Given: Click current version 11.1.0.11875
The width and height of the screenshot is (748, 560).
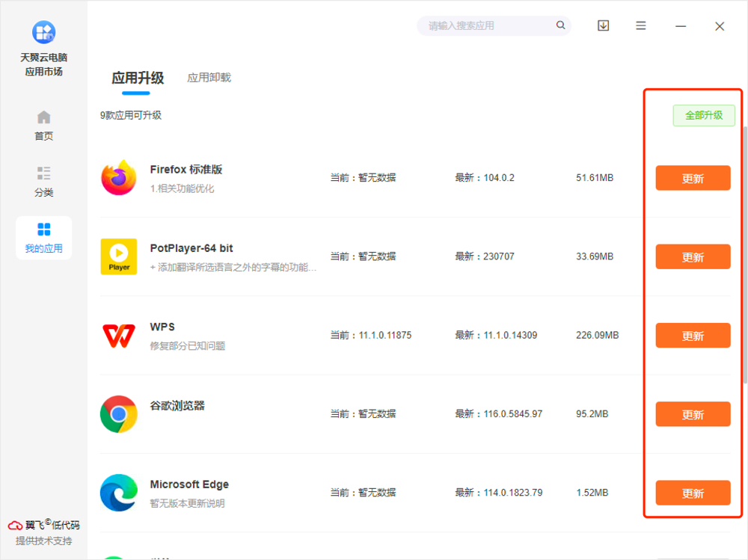Looking at the screenshot, I should [x=385, y=336].
